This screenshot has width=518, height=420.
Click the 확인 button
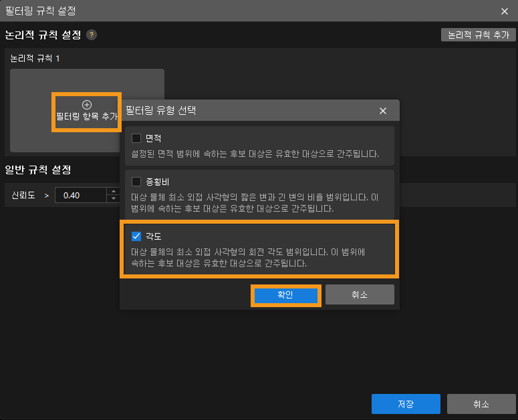coord(286,294)
